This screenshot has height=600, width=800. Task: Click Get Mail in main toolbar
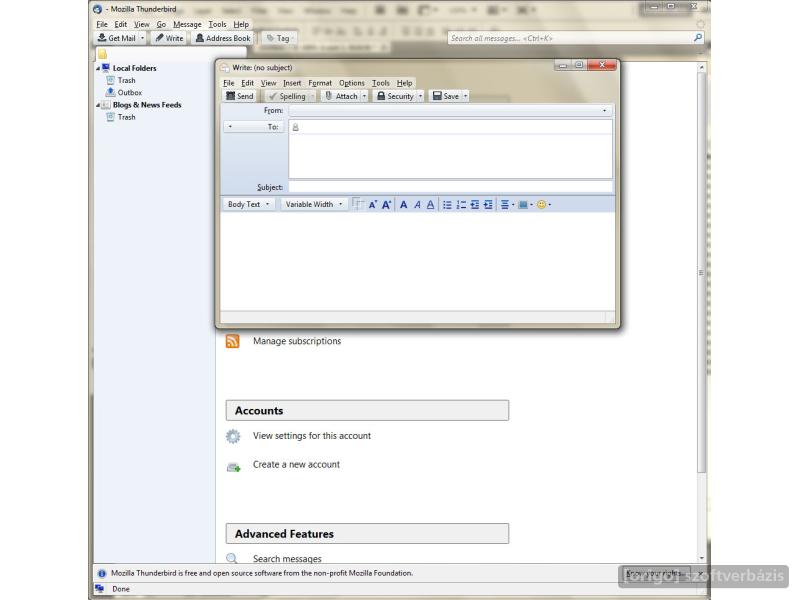[x=116, y=38]
